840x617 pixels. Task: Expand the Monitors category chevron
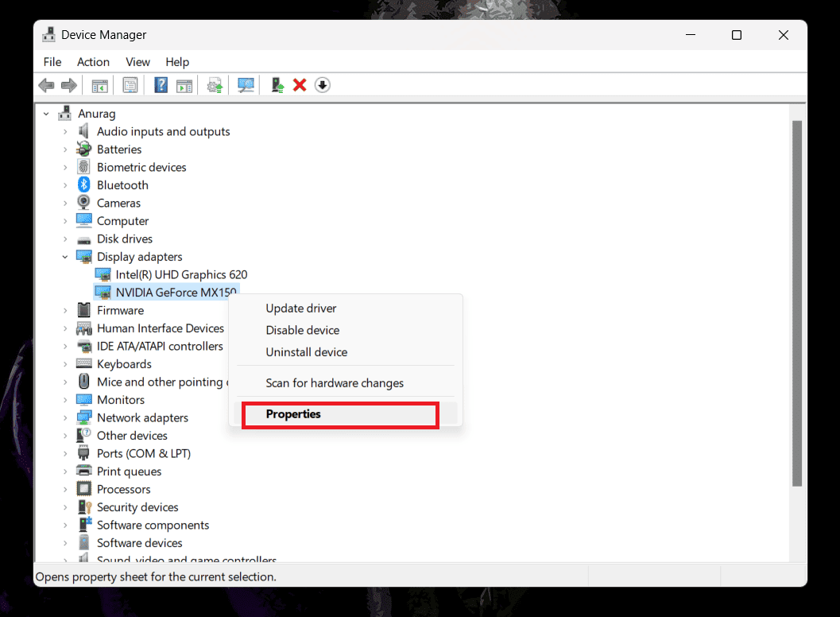coord(65,400)
